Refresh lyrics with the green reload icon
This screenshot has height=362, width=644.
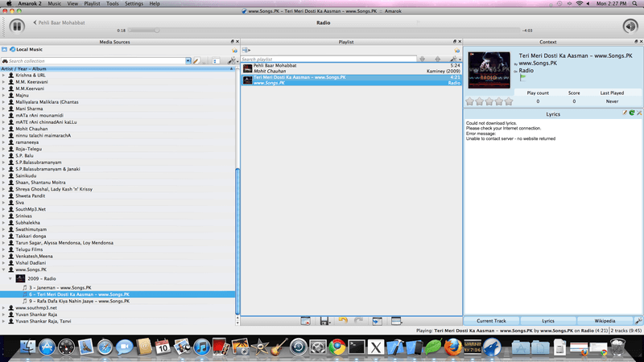(632, 113)
